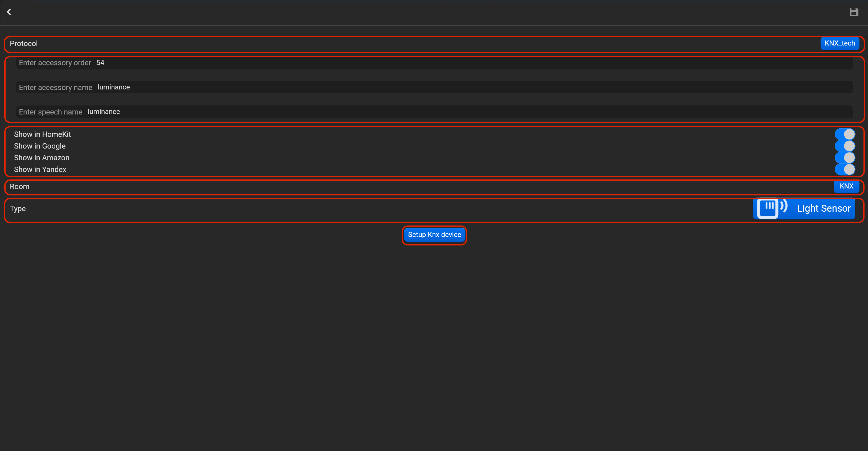Toggle the Show in HomeKit switch

tap(845, 134)
